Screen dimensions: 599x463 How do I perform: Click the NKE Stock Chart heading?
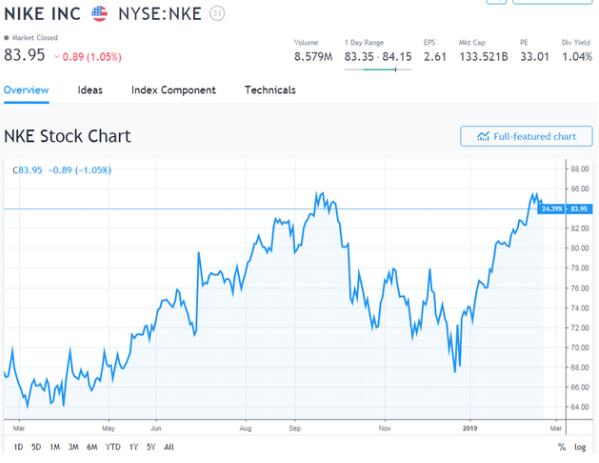click(x=67, y=136)
